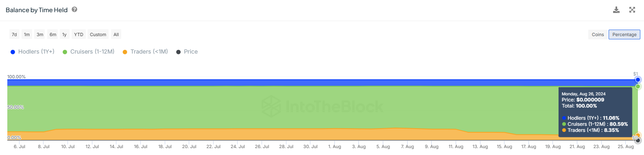
Task: Switch to Percentage view
Action: [624, 34]
